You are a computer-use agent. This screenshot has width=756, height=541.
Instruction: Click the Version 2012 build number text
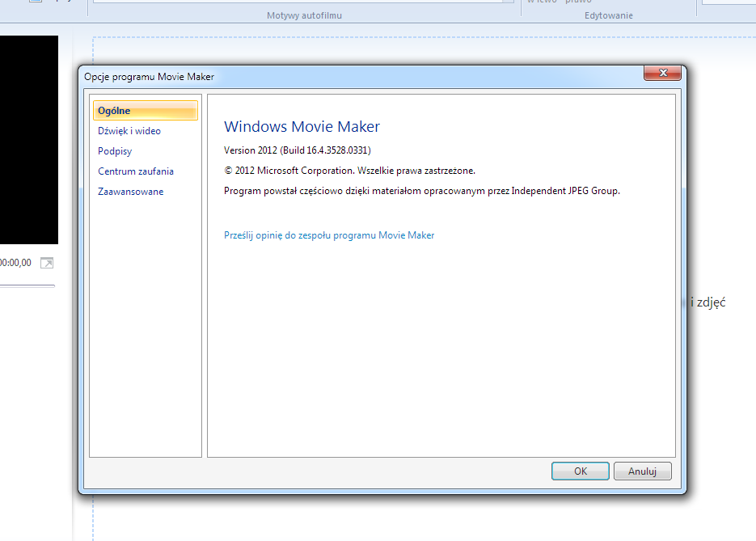(298, 150)
